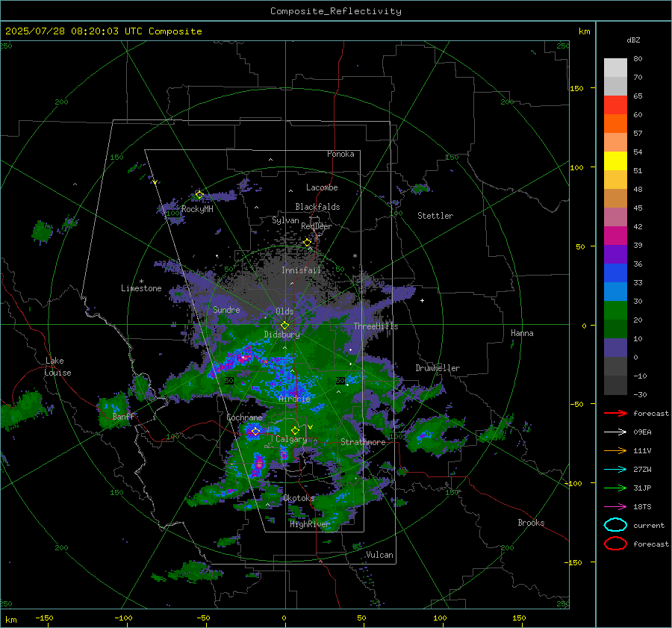The width and height of the screenshot is (672, 628).
Task: Select the 80 dBZ light gray swatch
Action: click(x=615, y=67)
